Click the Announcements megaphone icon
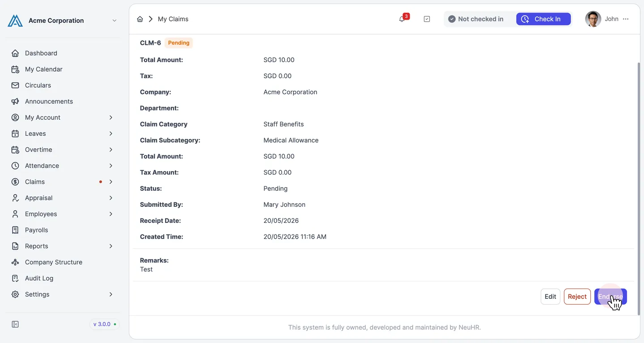The width and height of the screenshot is (644, 343). click(x=15, y=101)
